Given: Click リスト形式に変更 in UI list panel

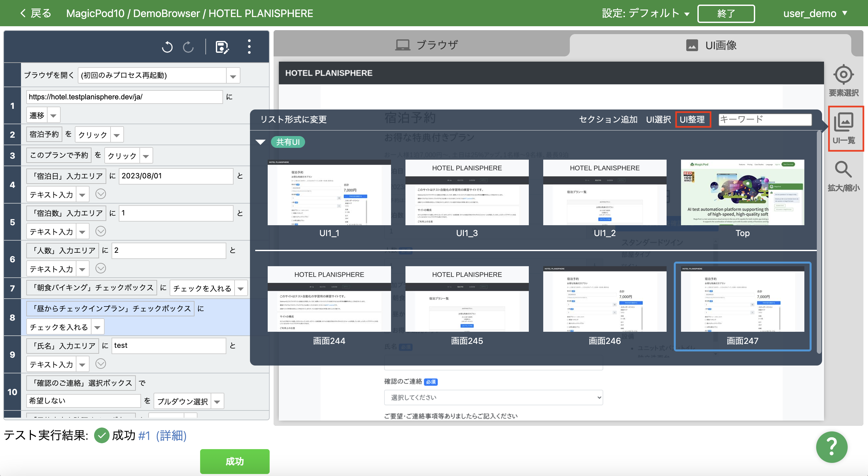Looking at the screenshot, I should pos(293,119).
